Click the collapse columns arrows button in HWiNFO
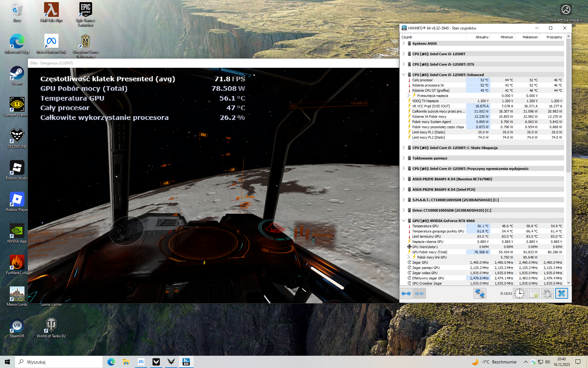The width and height of the screenshot is (588, 368). pos(419,293)
